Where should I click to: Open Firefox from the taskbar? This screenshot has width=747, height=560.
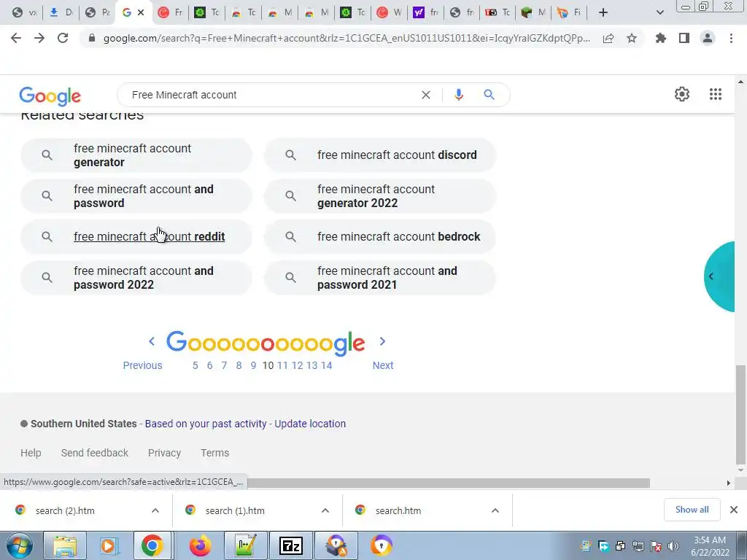point(201,545)
